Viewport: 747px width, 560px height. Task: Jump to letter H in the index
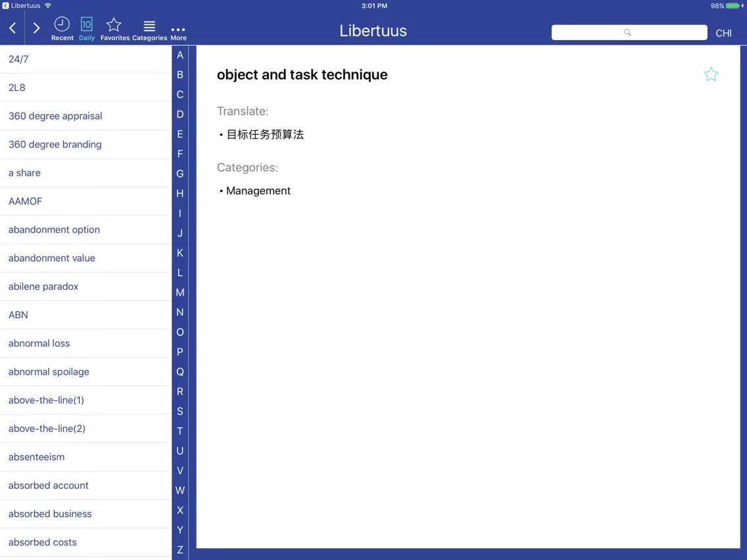click(180, 193)
